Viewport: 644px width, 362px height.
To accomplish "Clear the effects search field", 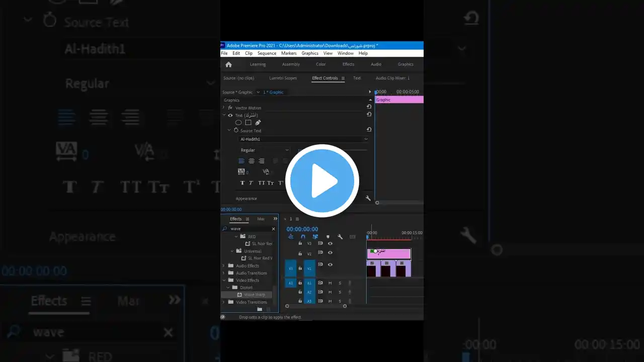I will tap(274, 229).
